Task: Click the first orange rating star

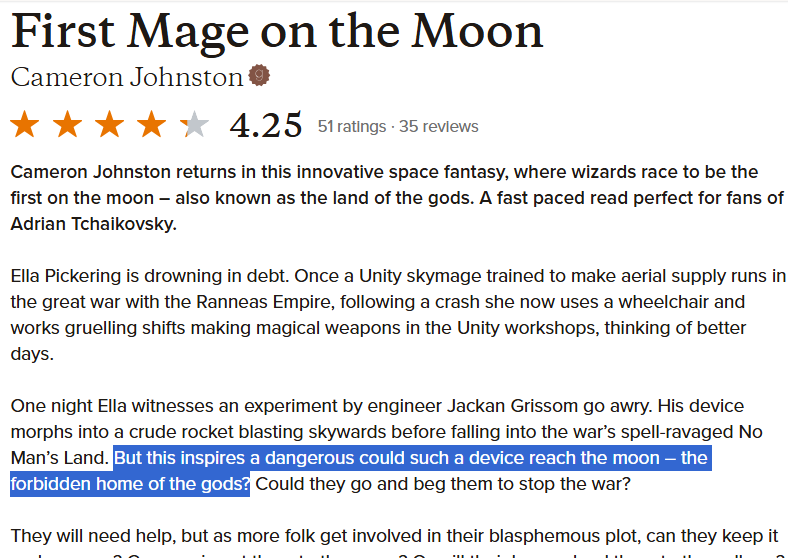Action: pyautogui.click(x=25, y=124)
